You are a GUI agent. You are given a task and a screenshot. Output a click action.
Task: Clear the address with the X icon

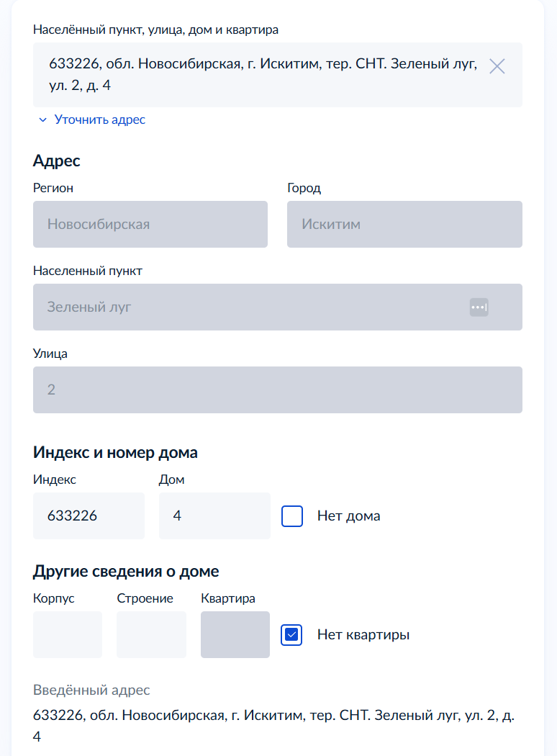(x=497, y=66)
